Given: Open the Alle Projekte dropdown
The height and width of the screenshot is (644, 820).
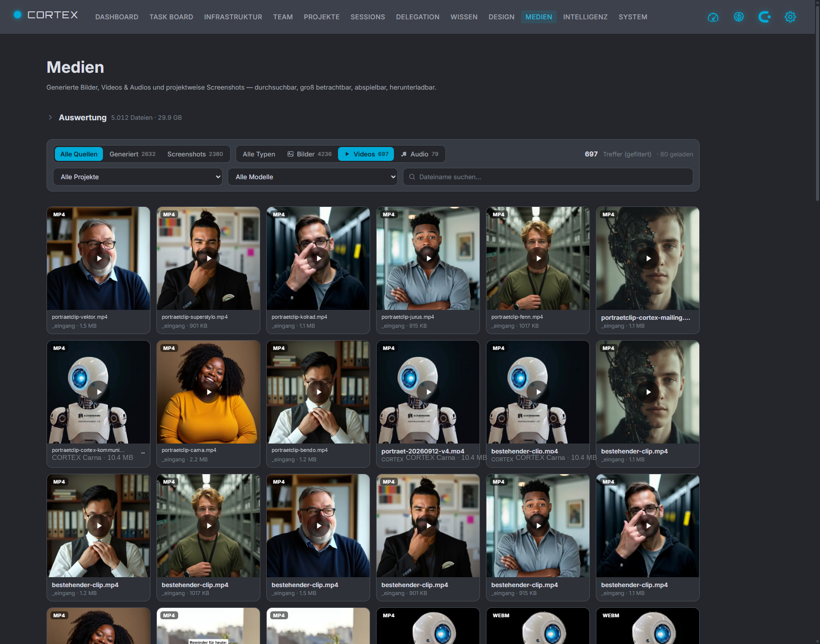Looking at the screenshot, I should pos(138,177).
